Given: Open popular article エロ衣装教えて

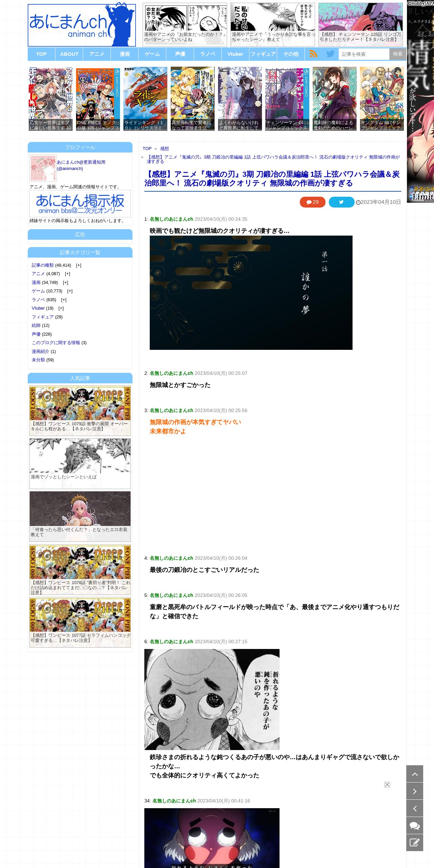Looking at the screenshot, I should click(80, 516).
